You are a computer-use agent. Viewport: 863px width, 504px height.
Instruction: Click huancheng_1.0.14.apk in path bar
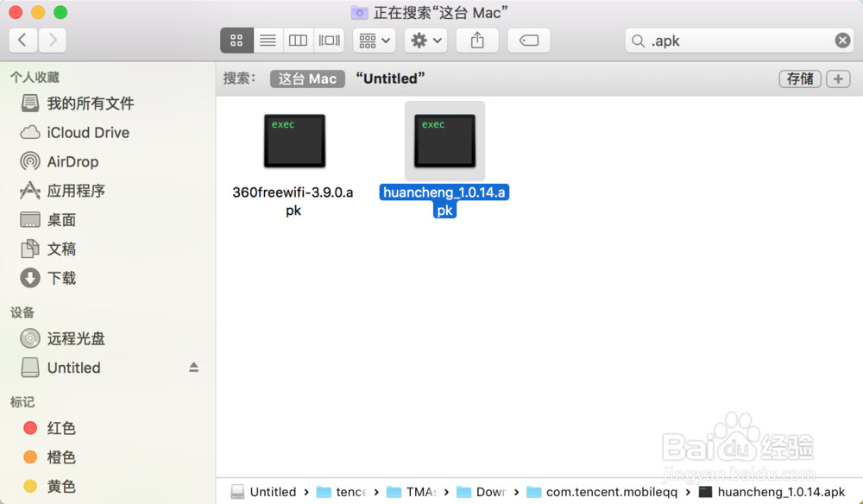coord(772,492)
